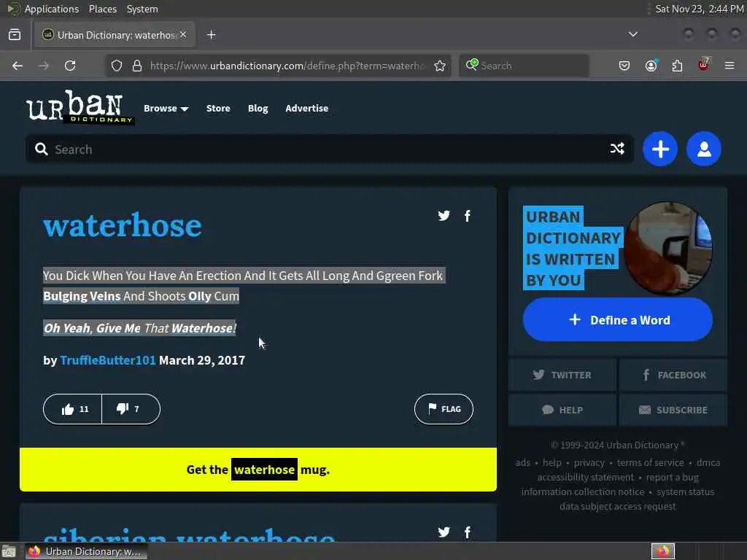Open the Places menu
Screen dimensions: 747x560
pos(102,9)
